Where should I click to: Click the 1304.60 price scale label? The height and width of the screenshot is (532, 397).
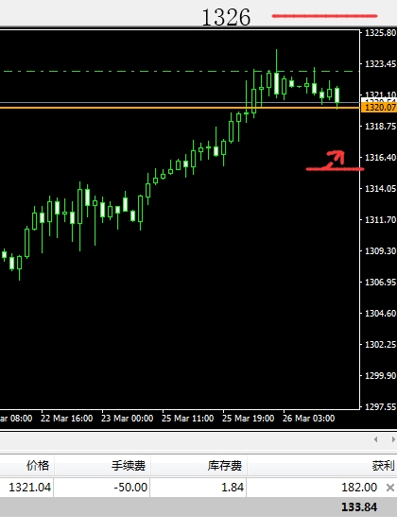point(380,313)
